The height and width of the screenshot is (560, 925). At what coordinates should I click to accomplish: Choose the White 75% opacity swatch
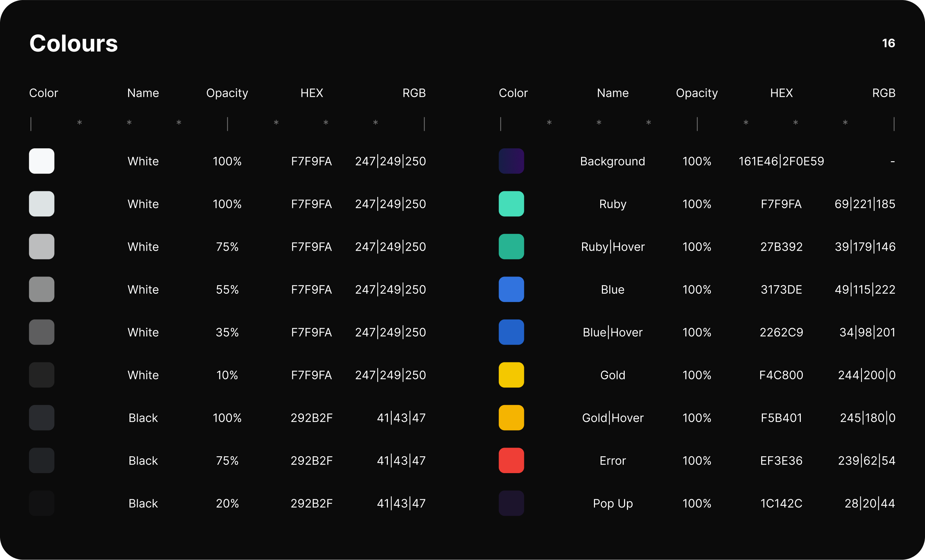pyautogui.click(x=42, y=246)
